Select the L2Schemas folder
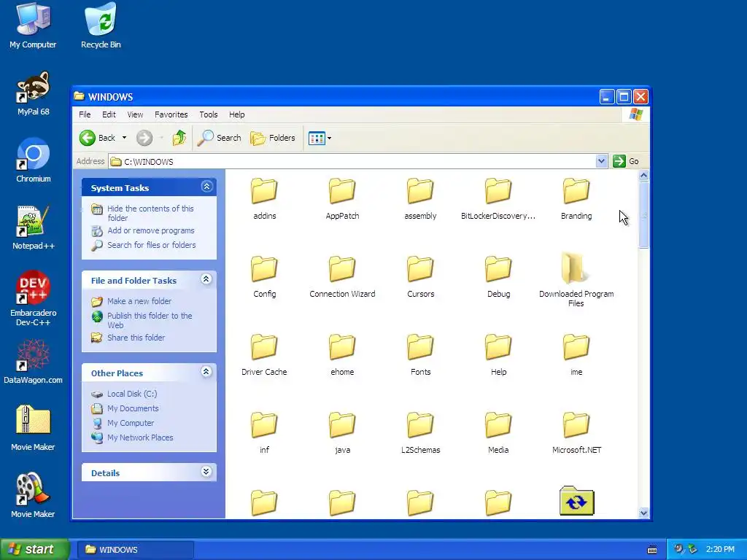Viewport: 747px width, 560px height. (420, 433)
